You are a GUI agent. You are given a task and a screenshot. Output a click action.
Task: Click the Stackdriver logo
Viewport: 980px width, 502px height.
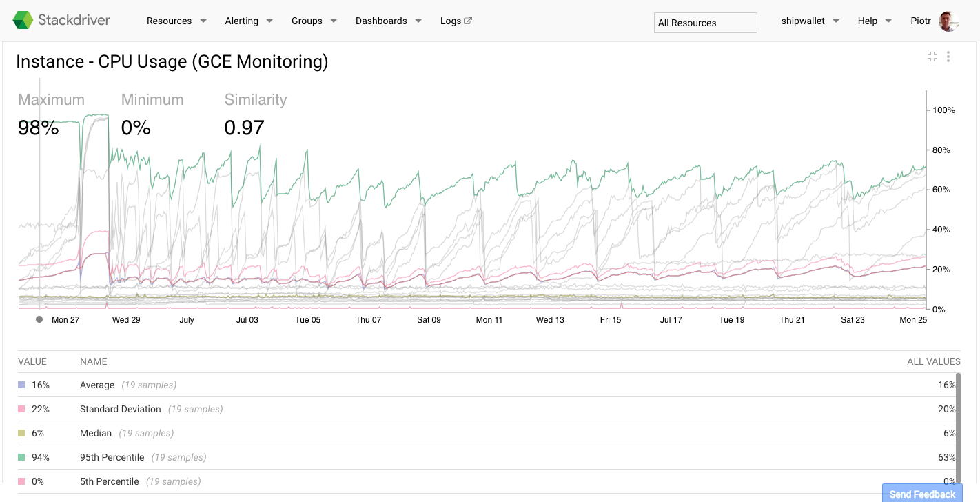coord(61,21)
